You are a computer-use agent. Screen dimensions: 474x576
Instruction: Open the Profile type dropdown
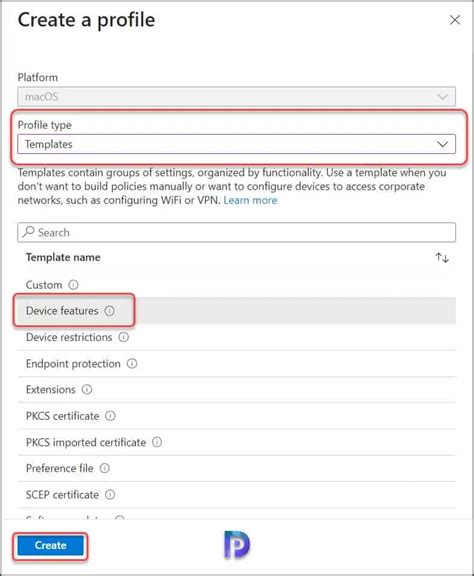pos(236,144)
